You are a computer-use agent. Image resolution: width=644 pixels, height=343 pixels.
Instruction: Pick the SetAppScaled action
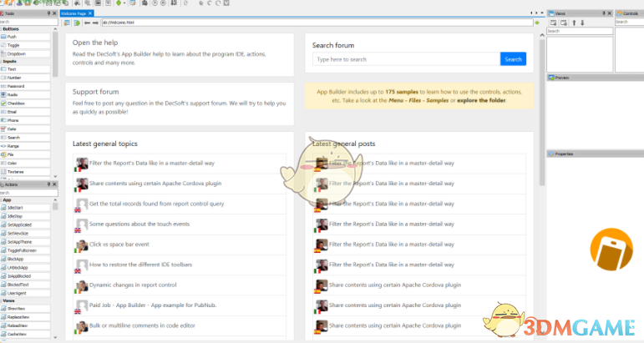[x=25, y=224]
